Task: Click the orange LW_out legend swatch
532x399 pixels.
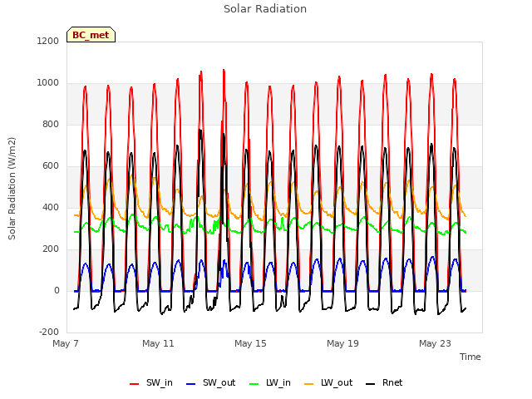Action: (x=309, y=384)
